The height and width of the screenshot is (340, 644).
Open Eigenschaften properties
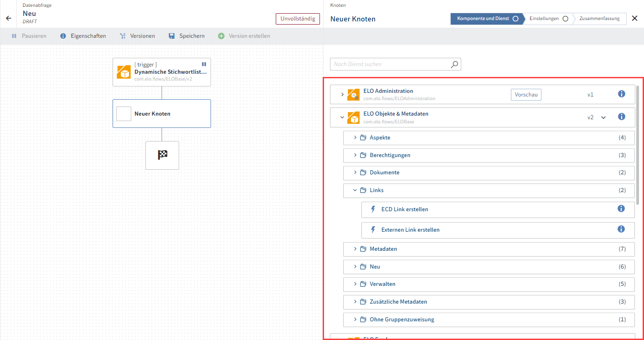pyautogui.click(x=82, y=36)
